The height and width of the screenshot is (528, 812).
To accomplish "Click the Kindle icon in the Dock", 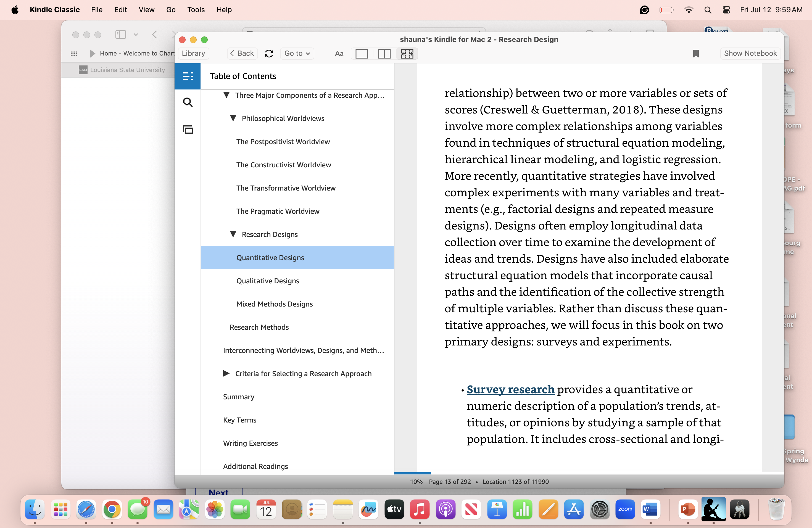I will [x=713, y=509].
